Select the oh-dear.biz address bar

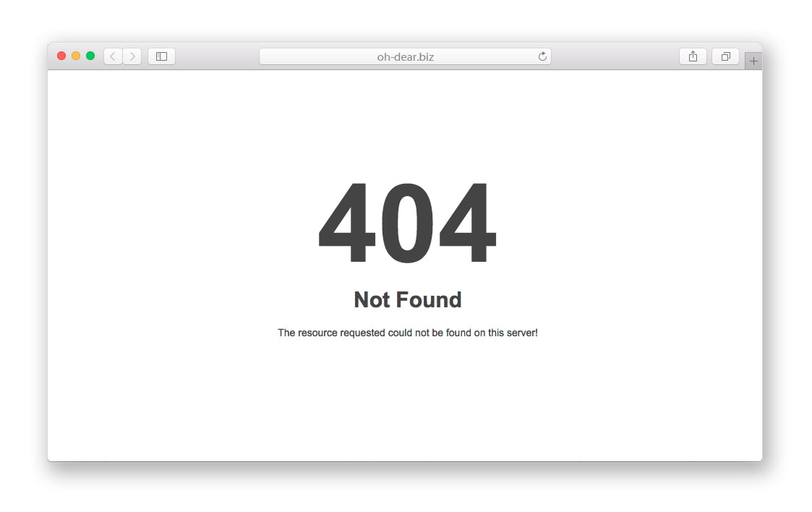click(405, 56)
